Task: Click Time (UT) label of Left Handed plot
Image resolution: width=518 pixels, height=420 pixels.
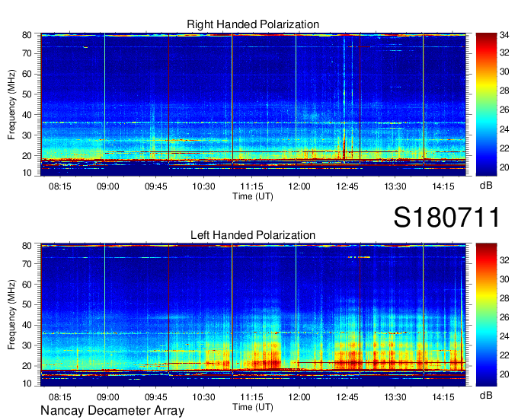Action: tap(253, 407)
